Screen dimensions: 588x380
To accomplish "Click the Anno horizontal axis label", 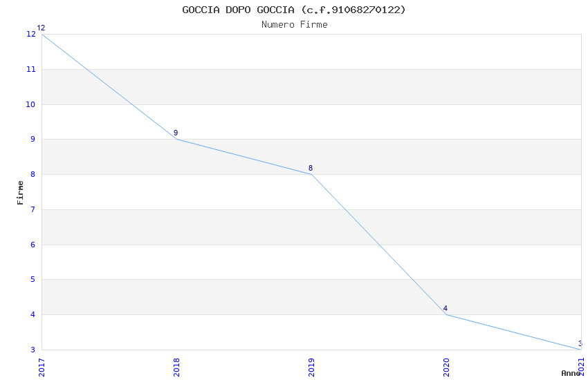I will pyautogui.click(x=571, y=373).
